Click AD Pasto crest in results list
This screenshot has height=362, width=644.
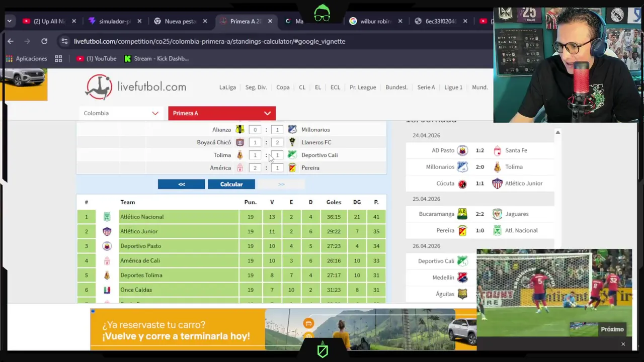(x=462, y=150)
